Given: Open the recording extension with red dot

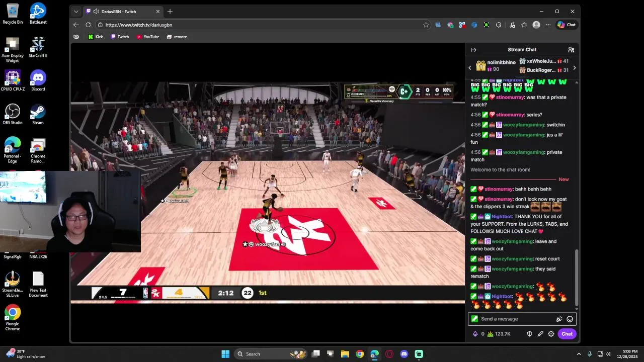Looking at the screenshot, I should point(462,25).
